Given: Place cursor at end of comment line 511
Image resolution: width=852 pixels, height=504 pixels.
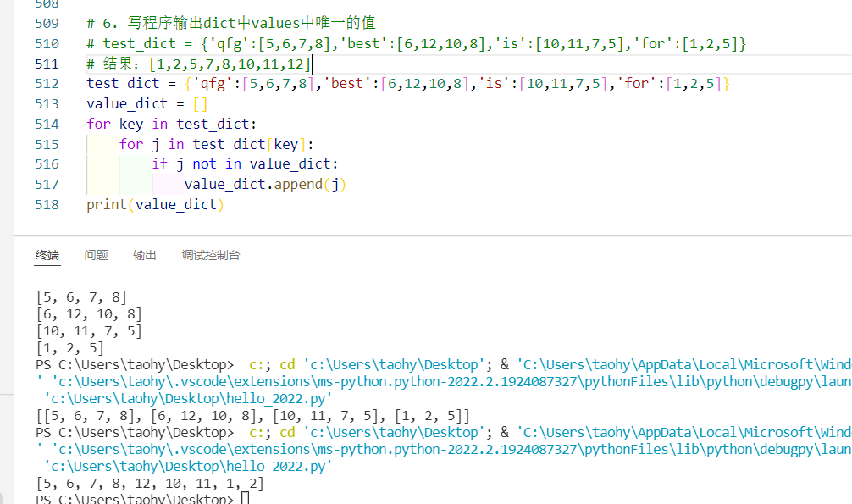Looking at the screenshot, I should pos(313,63).
